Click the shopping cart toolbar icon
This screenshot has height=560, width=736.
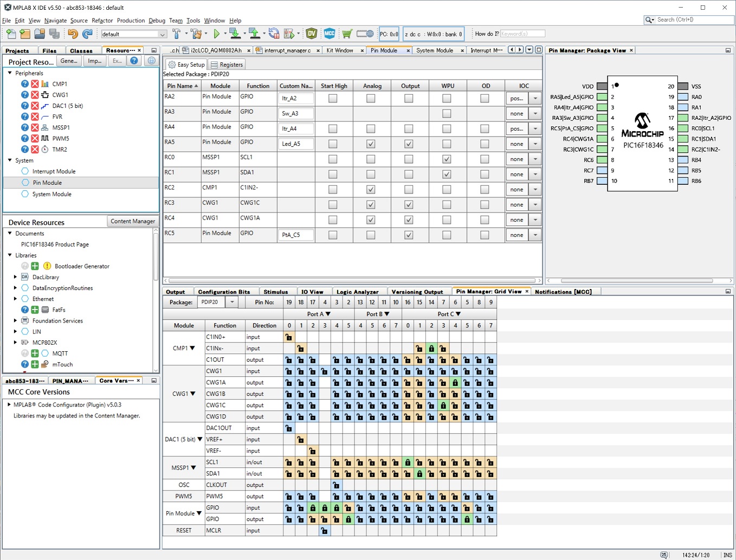pyautogui.click(x=347, y=34)
